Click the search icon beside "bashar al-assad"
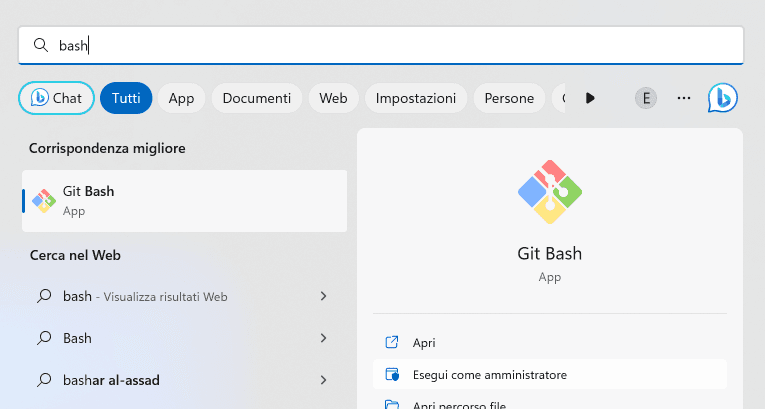The width and height of the screenshot is (765, 409). [44, 380]
